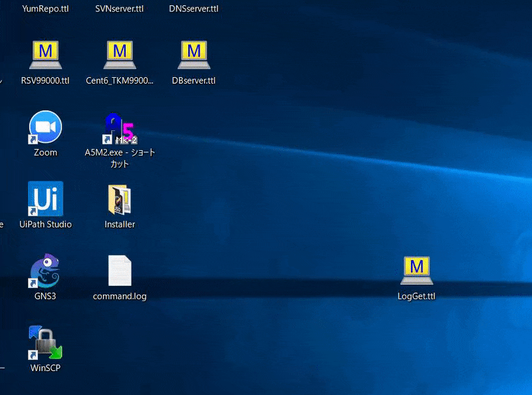Select the command.log file icon
The image size is (532, 395).
click(120, 271)
